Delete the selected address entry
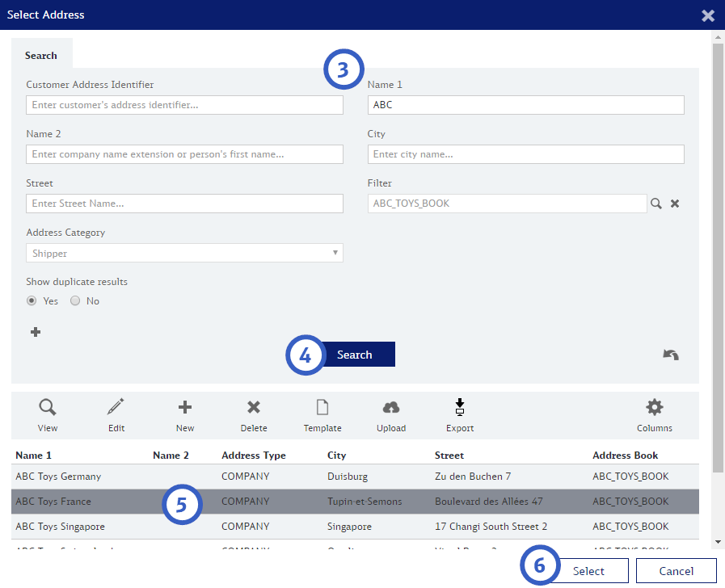The image size is (725, 588). (254, 407)
